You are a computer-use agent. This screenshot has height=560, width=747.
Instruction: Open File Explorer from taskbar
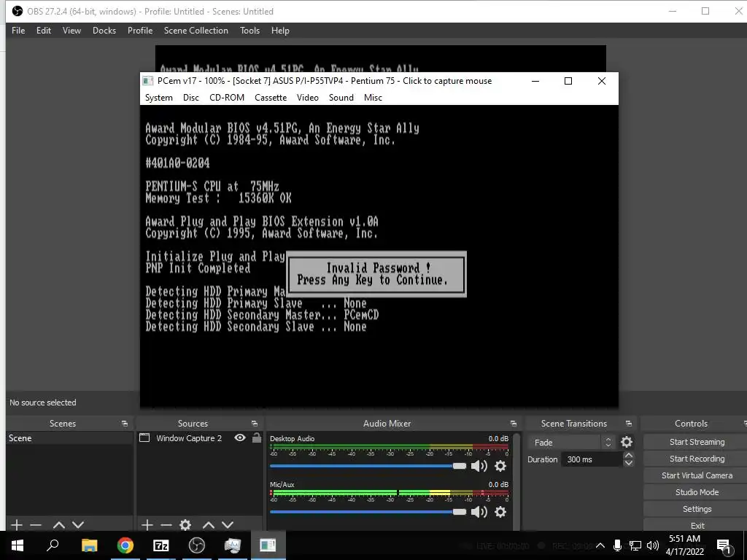coord(89,545)
